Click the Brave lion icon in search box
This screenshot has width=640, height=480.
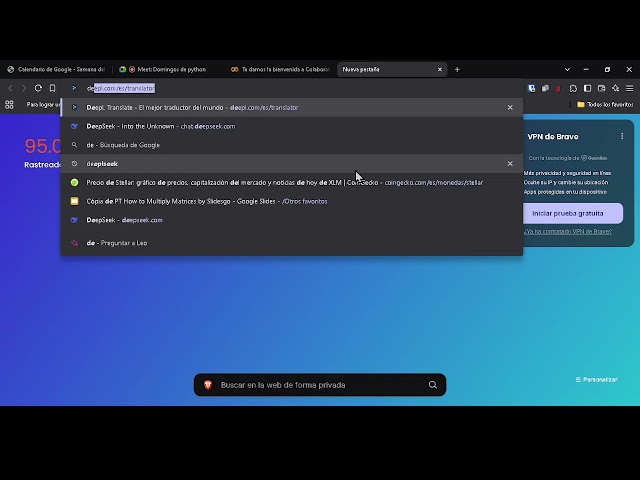[208, 385]
